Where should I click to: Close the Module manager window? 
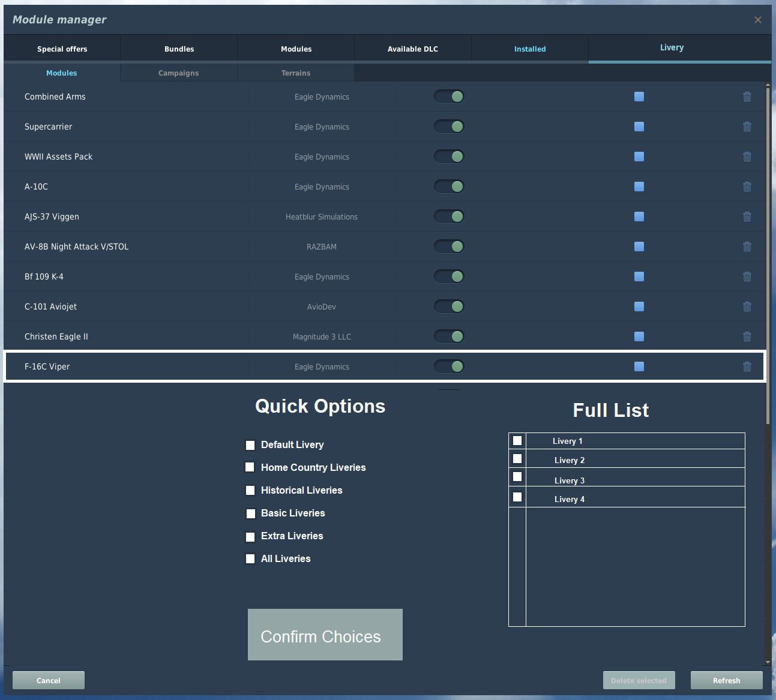click(758, 20)
